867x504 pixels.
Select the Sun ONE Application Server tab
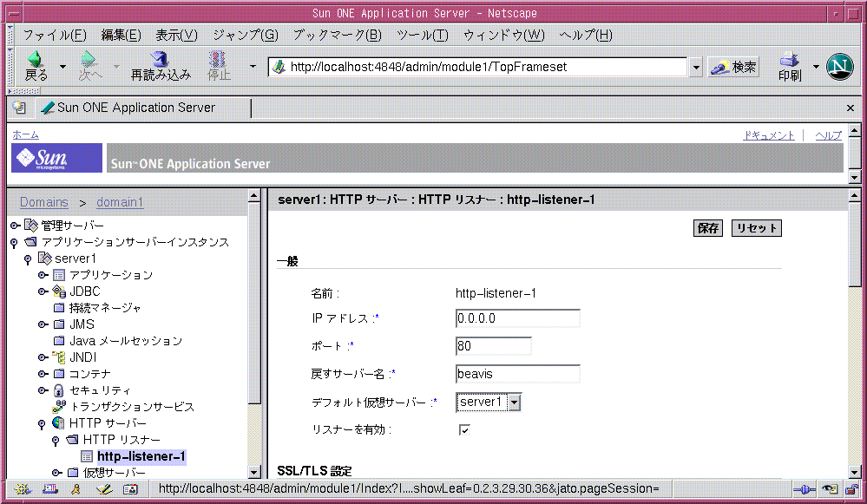pos(144,108)
